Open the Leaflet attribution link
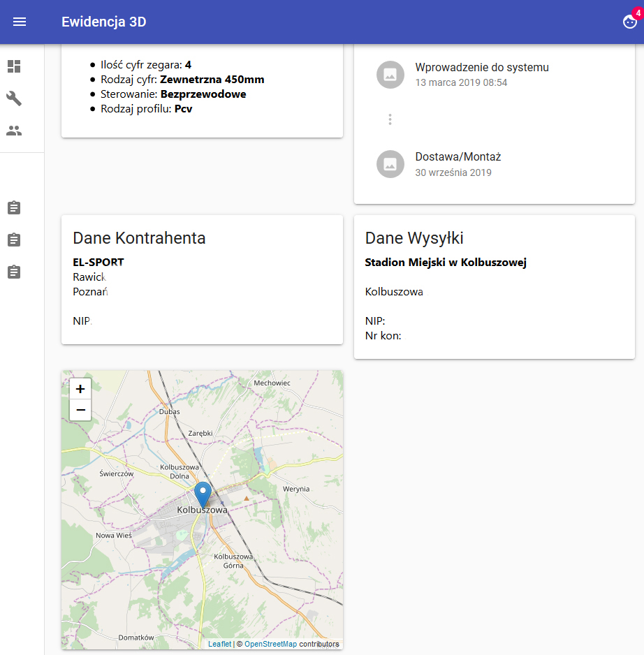 pos(219,644)
